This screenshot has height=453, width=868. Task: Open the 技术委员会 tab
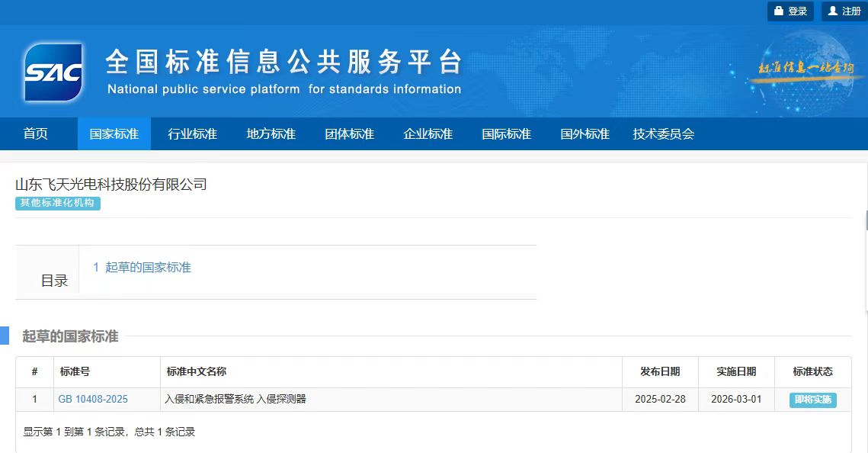point(664,133)
